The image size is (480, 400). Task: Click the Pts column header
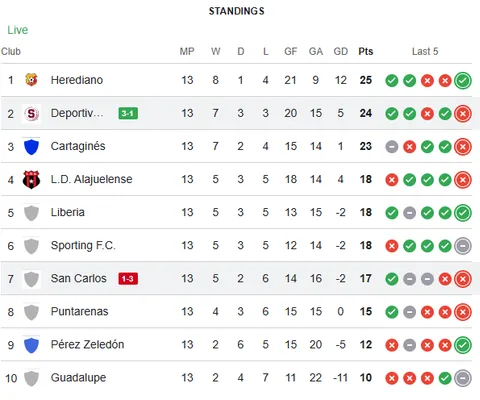point(366,51)
